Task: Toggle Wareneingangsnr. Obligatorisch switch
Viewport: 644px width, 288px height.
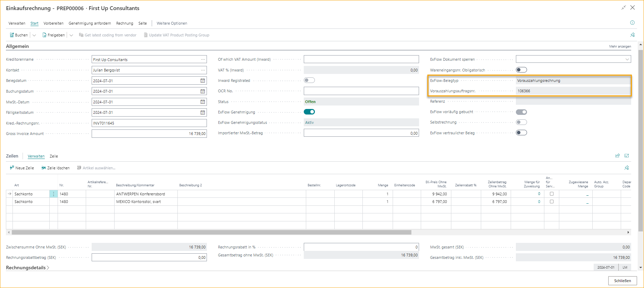Action: click(x=521, y=70)
